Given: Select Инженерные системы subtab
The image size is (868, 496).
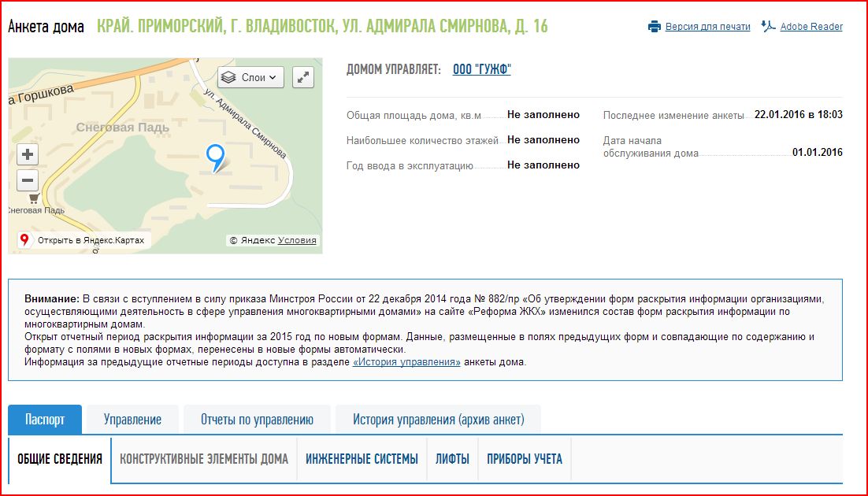Looking at the screenshot, I should coord(362,459).
